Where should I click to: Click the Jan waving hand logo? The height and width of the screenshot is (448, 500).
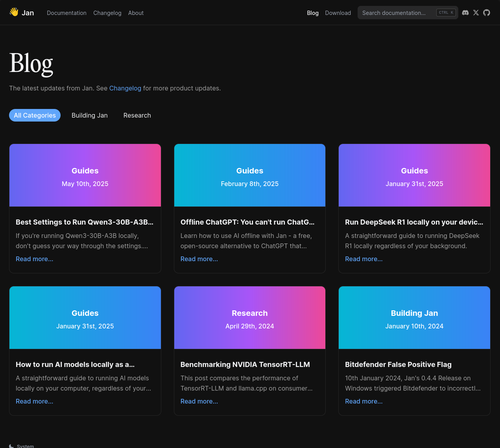click(14, 12)
